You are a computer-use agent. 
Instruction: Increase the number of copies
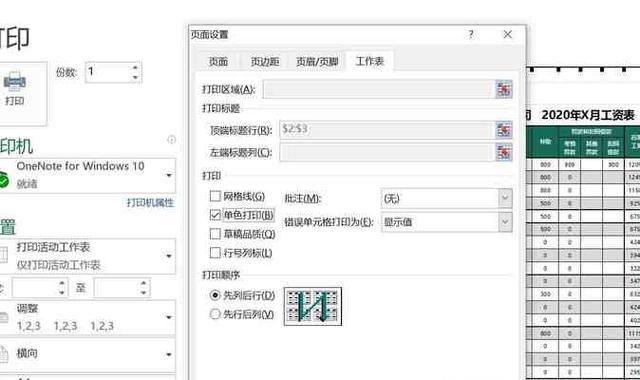click(135, 68)
